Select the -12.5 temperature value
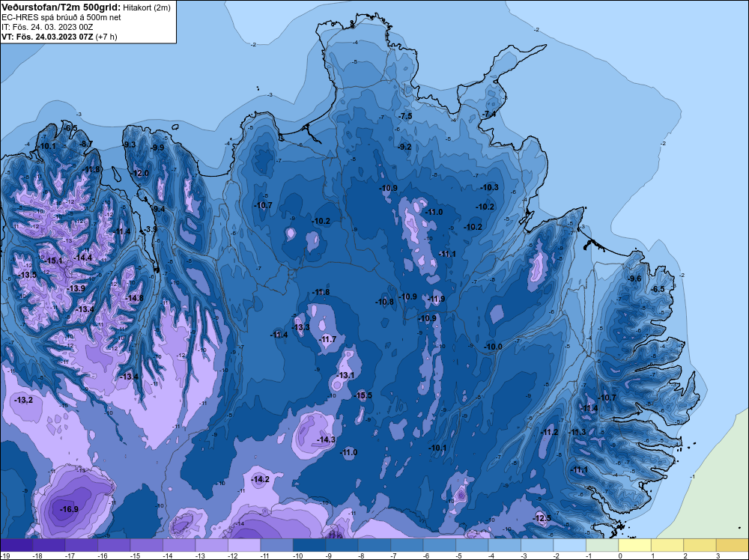 pyautogui.click(x=542, y=519)
